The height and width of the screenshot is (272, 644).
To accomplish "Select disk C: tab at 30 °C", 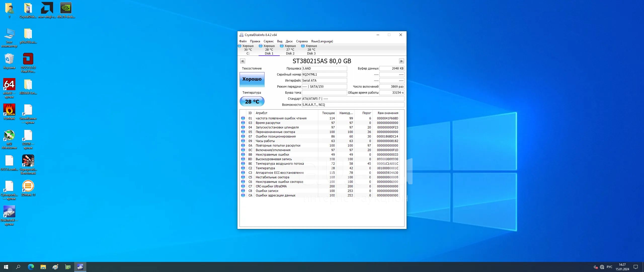I will [248, 50].
